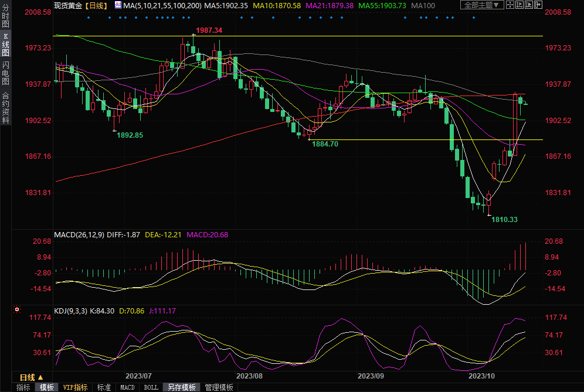584x392 pixels.
Task: Open the 全部主题 dropdown
Action: pyautogui.click(x=482, y=5)
